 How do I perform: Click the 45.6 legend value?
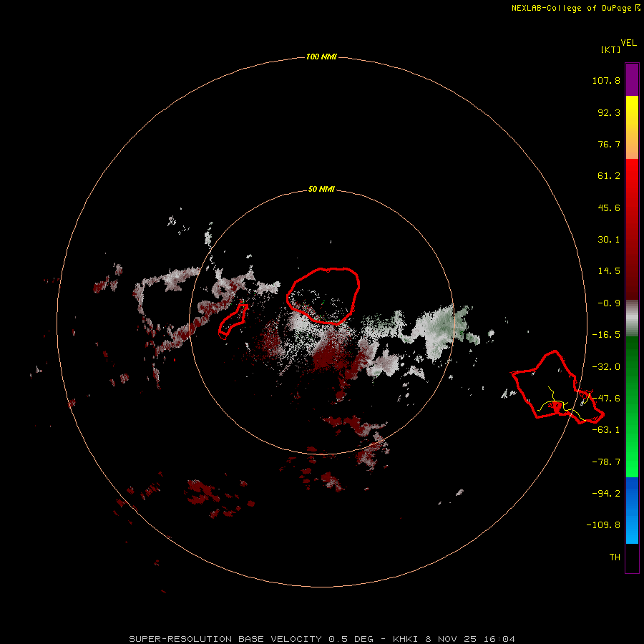coord(609,208)
